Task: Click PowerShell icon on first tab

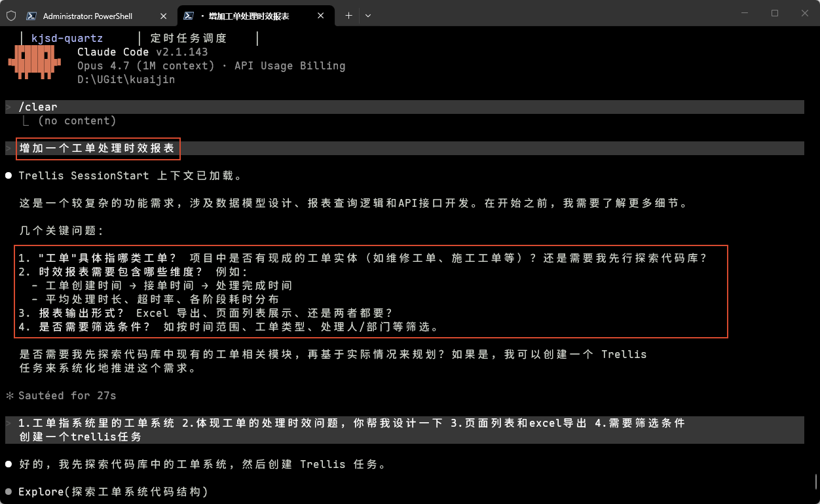Action: (31, 16)
